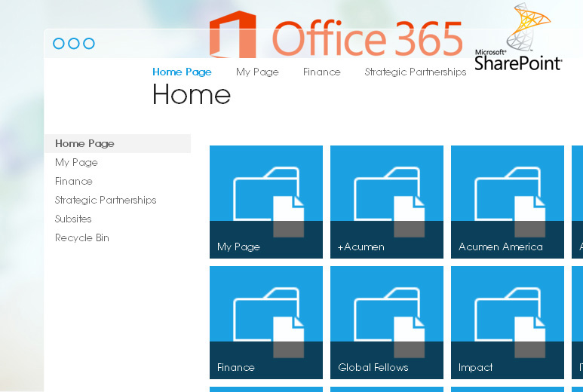Click the +Acumen tile caption
This screenshot has width=583, height=392.
[361, 247]
